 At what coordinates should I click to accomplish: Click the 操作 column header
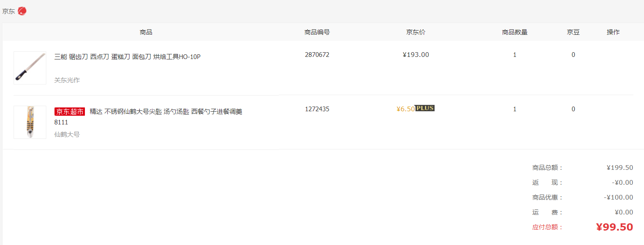[613, 32]
